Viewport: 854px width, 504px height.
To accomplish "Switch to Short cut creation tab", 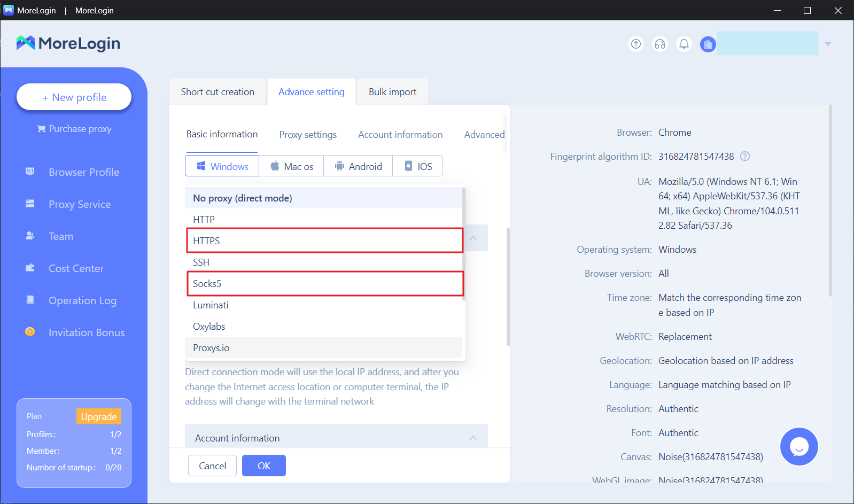I will tap(218, 91).
